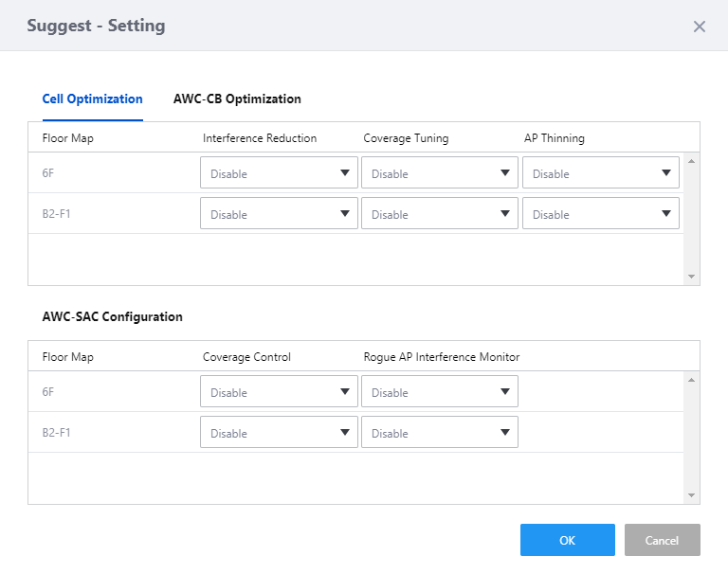Click scroll up arrow in Cell Optimization table
Screen dimensions: 728x574
(691, 161)
